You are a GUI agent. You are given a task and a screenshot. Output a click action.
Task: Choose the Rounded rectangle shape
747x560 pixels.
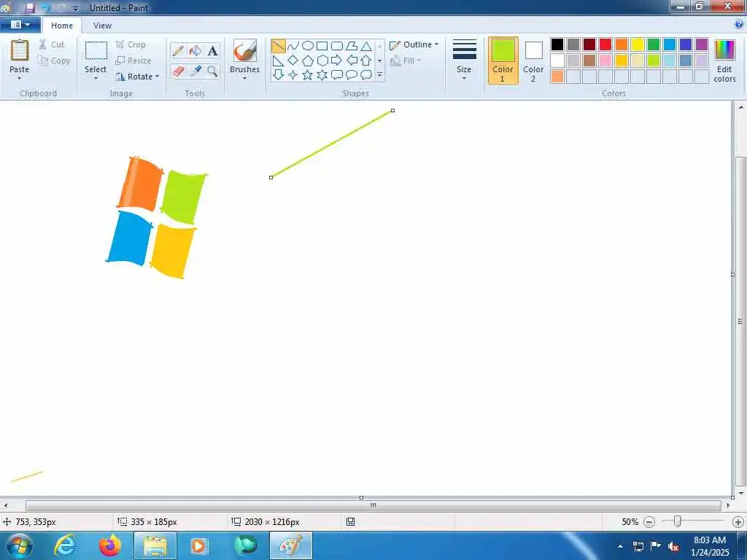(x=337, y=46)
